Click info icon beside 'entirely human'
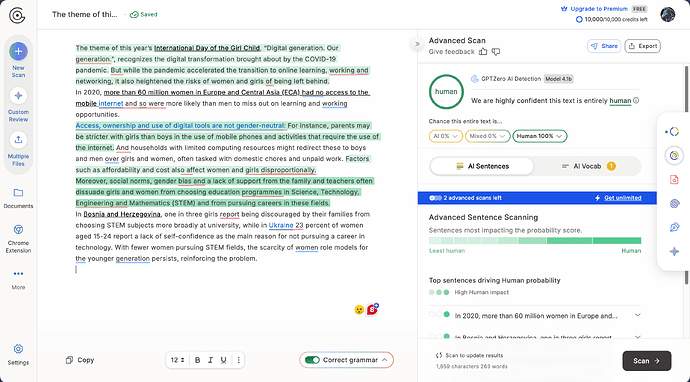Image resolution: width=690 pixels, height=382 pixels. coord(636,100)
